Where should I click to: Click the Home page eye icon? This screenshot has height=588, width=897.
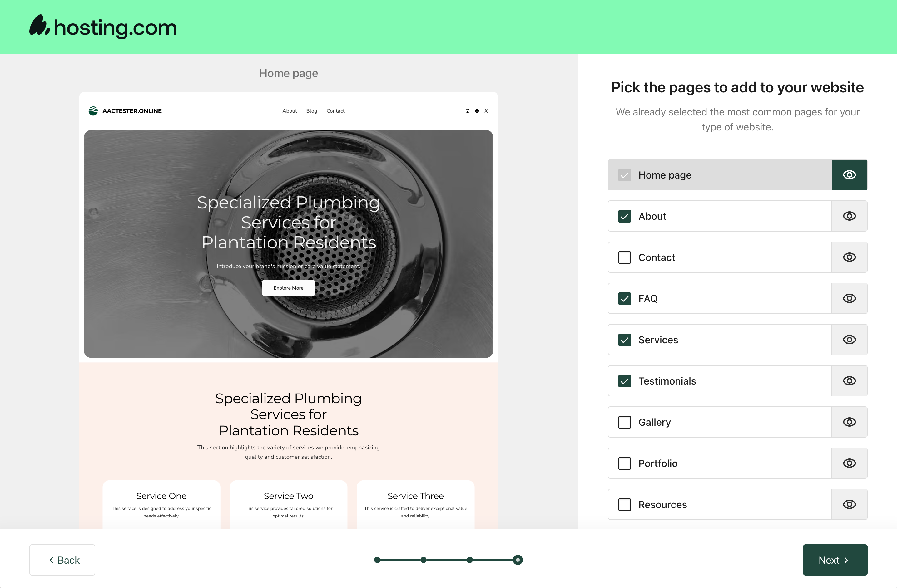[849, 175]
